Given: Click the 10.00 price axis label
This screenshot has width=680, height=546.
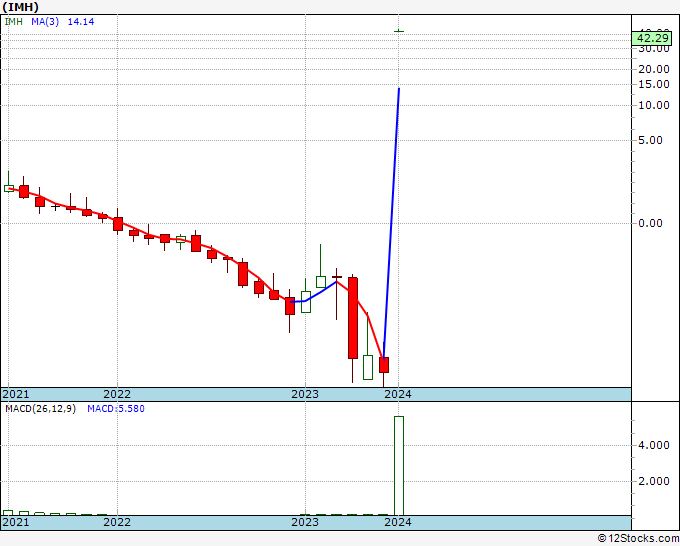Looking at the screenshot, I should 654,105.
